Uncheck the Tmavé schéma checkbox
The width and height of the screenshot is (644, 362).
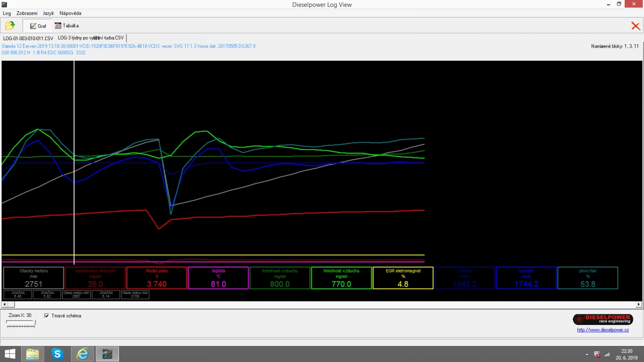[47, 316]
